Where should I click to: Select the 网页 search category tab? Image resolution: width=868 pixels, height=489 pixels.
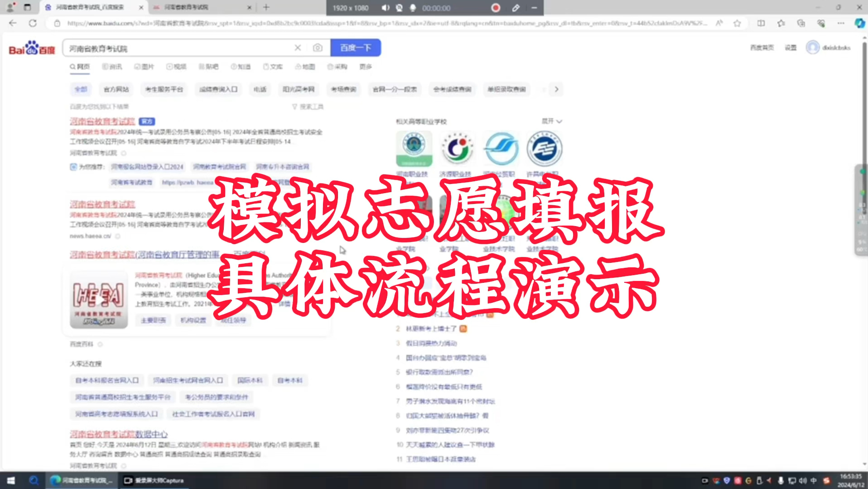tap(80, 67)
